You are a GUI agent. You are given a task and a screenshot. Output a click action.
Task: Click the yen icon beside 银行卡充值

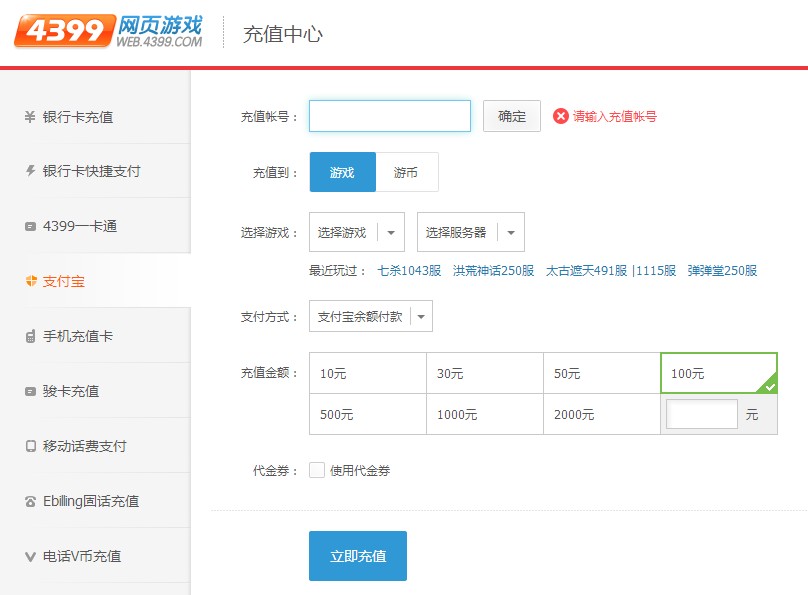[30, 117]
